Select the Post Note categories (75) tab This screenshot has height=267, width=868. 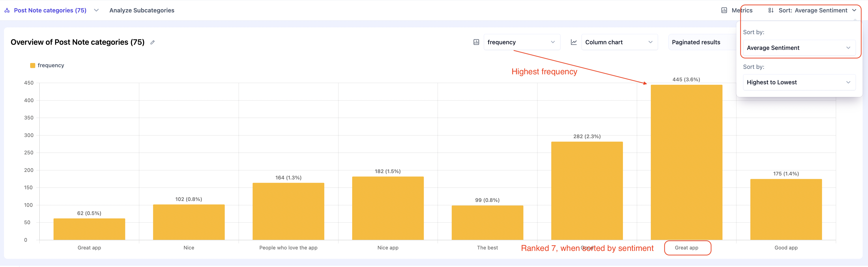pos(50,11)
